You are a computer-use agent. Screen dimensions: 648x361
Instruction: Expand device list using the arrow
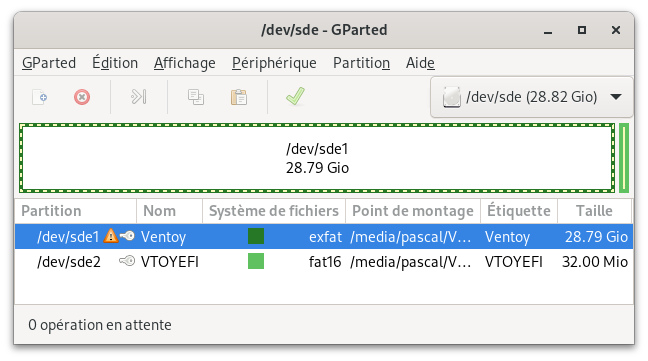[x=616, y=97]
